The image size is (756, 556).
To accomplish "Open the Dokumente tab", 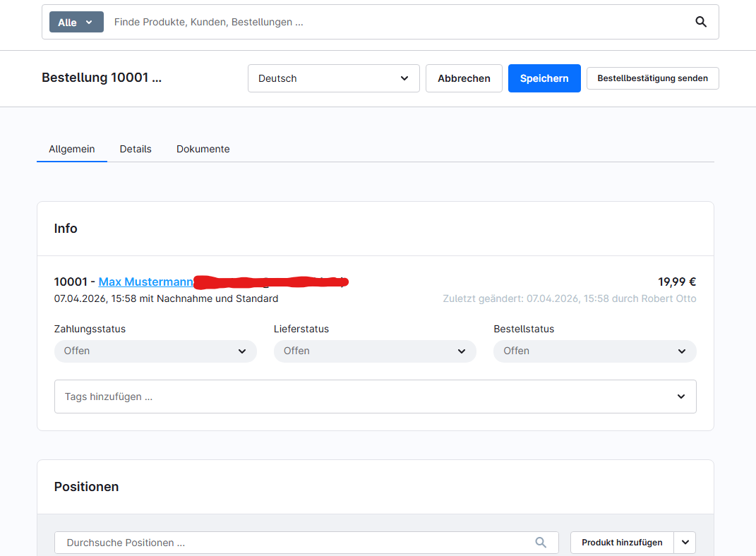I will pos(203,149).
